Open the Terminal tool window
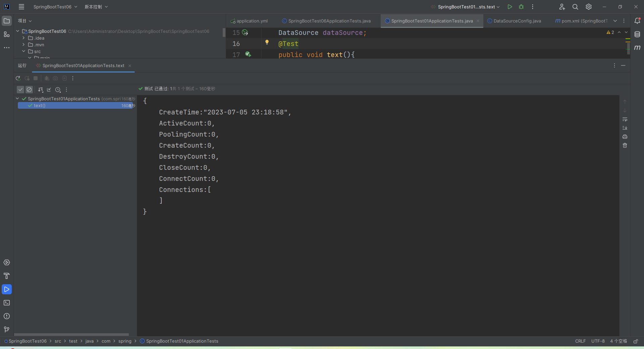The image size is (644, 349). [7, 303]
